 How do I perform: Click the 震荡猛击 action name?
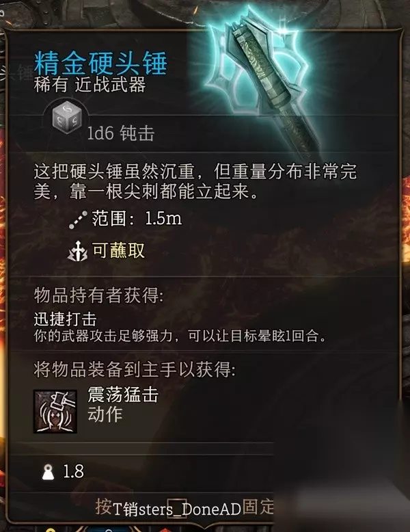[123, 395]
